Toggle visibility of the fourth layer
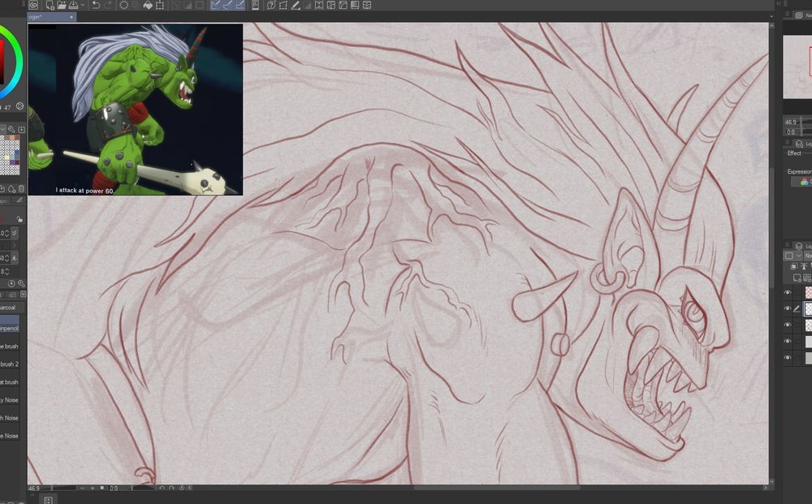The width and height of the screenshot is (812, 504). (788, 342)
